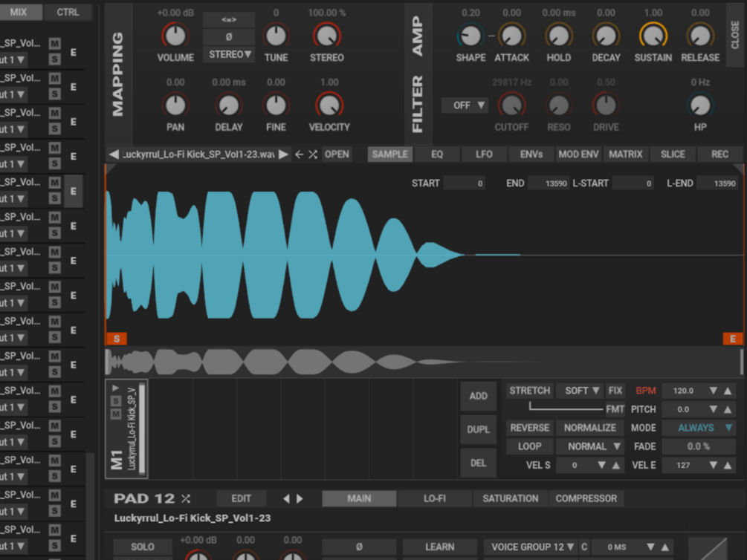The height and width of the screenshot is (560, 747).
Task: Open MODE ALWAYS dropdown
Action: click(699, 428)
